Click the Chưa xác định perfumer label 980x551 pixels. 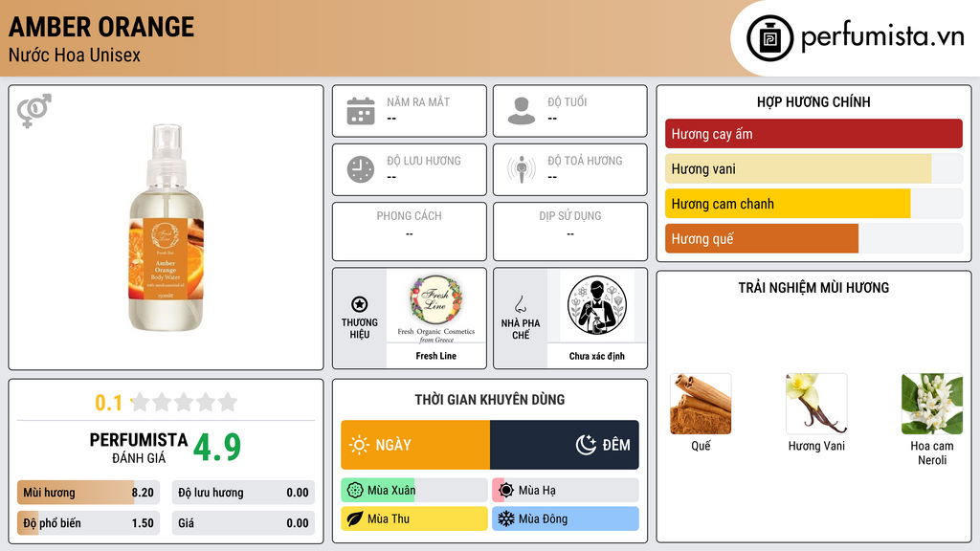point(597,356)
